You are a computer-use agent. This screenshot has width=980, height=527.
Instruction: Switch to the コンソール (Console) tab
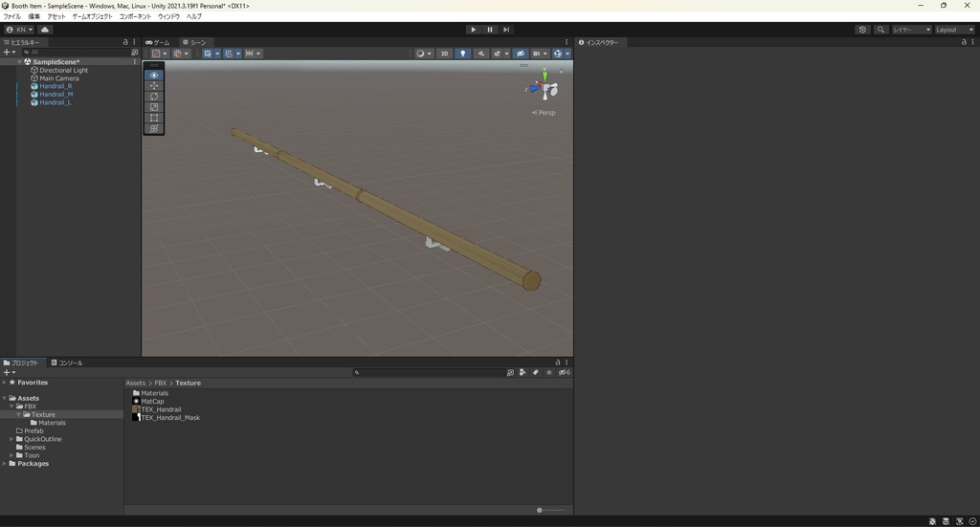[67, 362]
